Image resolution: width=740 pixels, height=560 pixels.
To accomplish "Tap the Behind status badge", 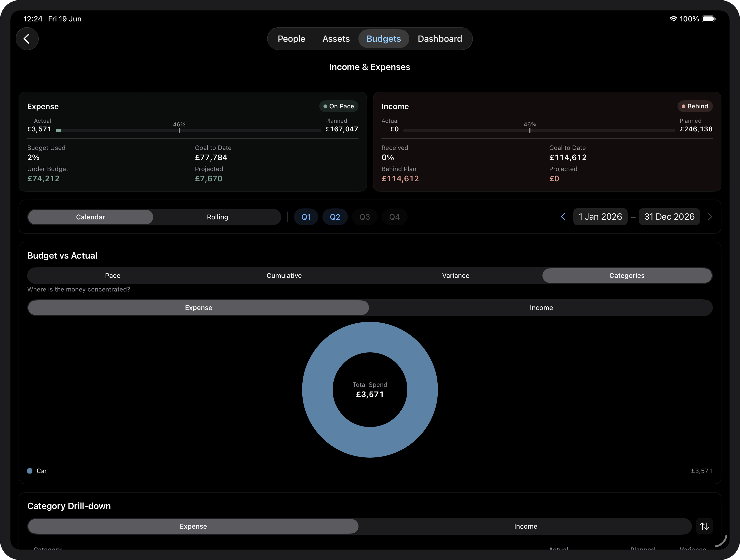I will (695, 106).
